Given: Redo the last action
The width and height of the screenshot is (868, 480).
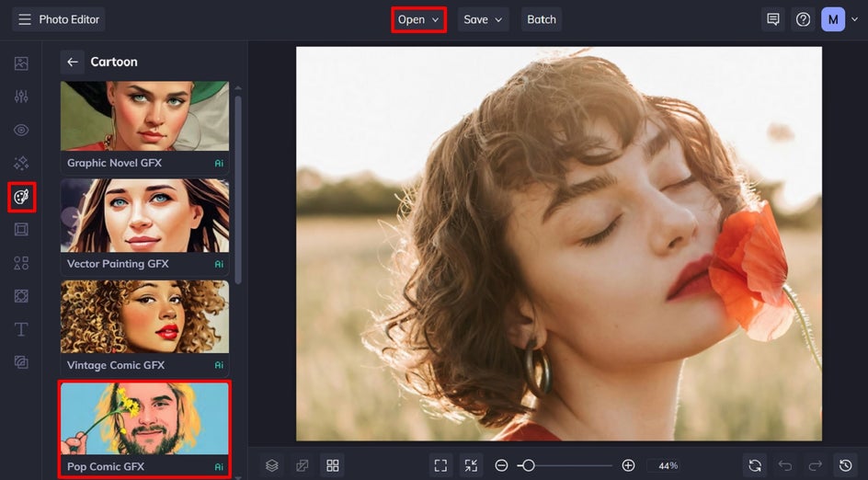Looking at the screenshot, I should coord(815,465).
